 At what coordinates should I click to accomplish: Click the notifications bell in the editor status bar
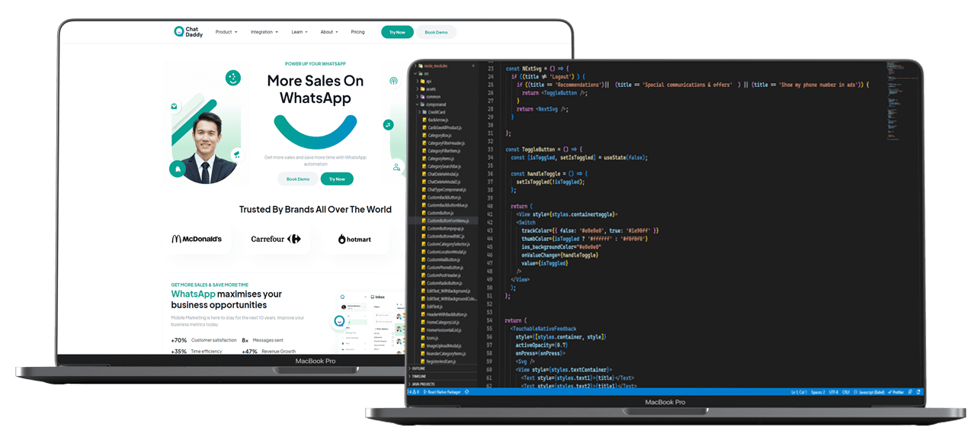point(918,392)
